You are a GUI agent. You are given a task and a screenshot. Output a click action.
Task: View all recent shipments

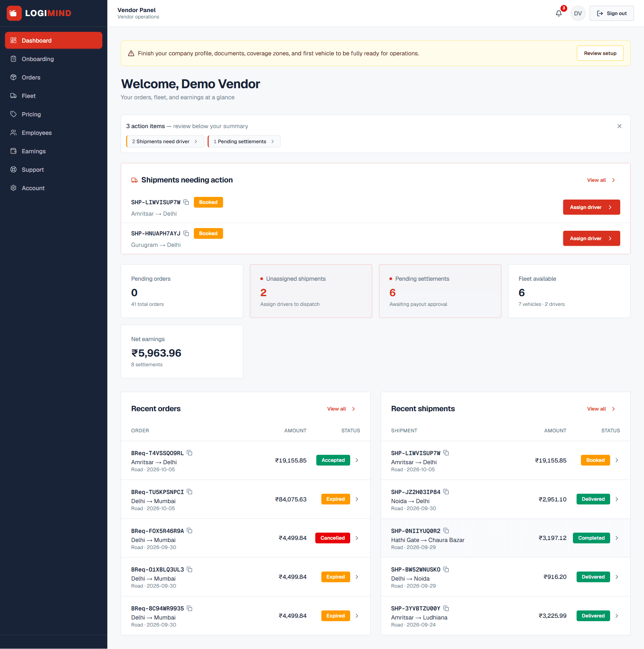pyautogui.click(x=601, y=409)
